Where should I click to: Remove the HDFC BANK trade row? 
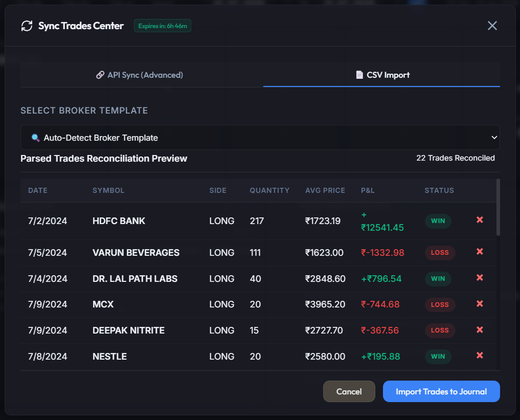[x=480, y=219]
